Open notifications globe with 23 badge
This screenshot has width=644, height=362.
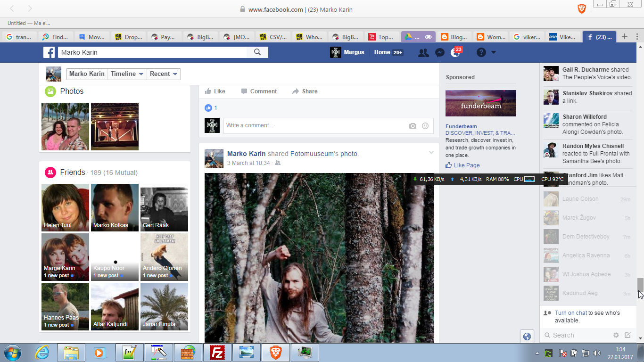pyautogui.click(x=455, y=53)
